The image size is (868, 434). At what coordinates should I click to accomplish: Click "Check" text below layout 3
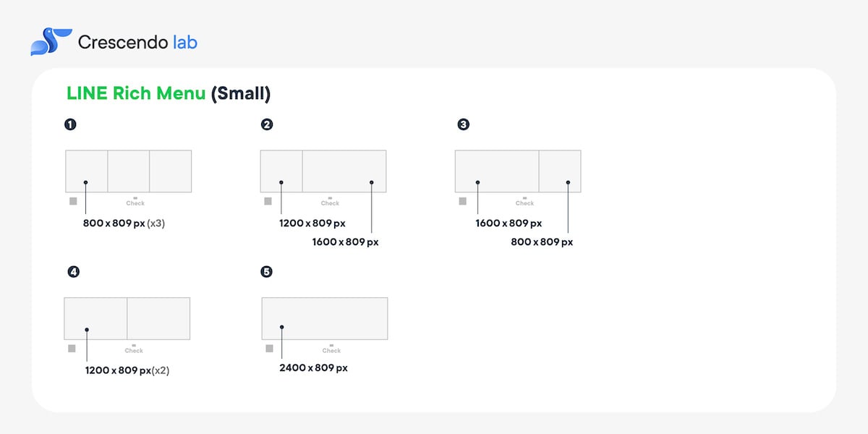pos(524,203)
